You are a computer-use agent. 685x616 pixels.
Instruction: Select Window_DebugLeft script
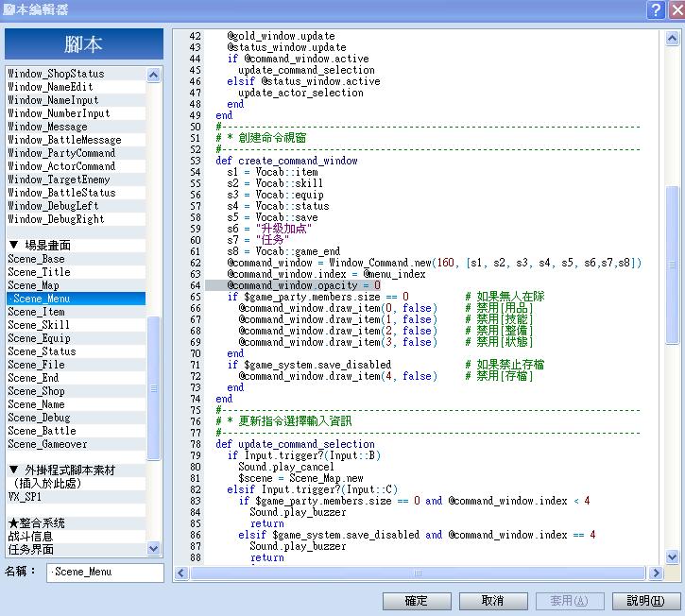pyautogui.click(x=76, y=206)
